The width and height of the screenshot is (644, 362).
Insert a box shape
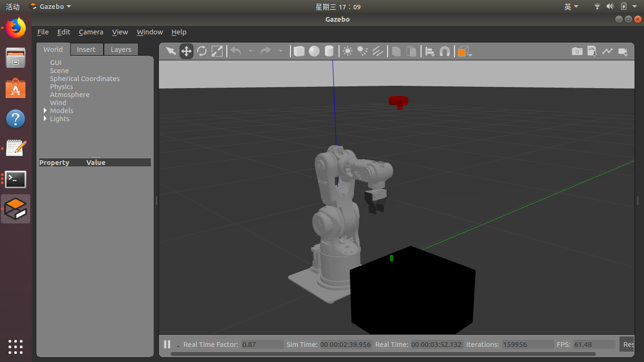point(299,51)
